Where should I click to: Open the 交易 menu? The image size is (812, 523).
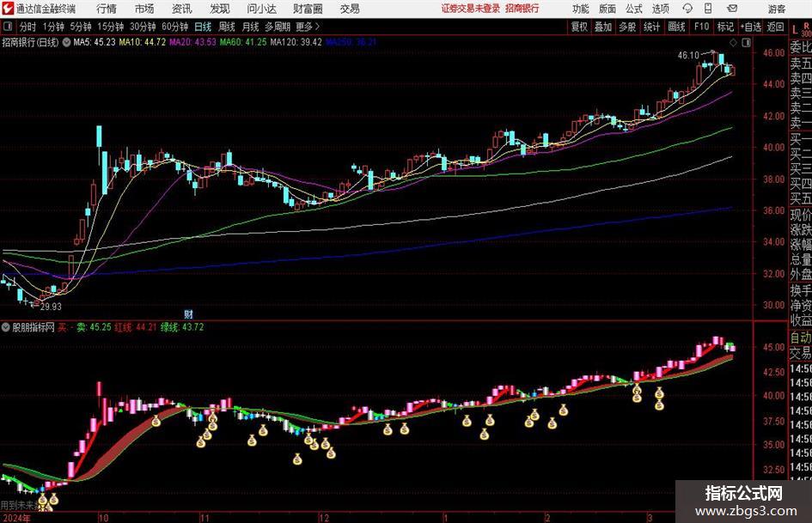pos(350,9)
